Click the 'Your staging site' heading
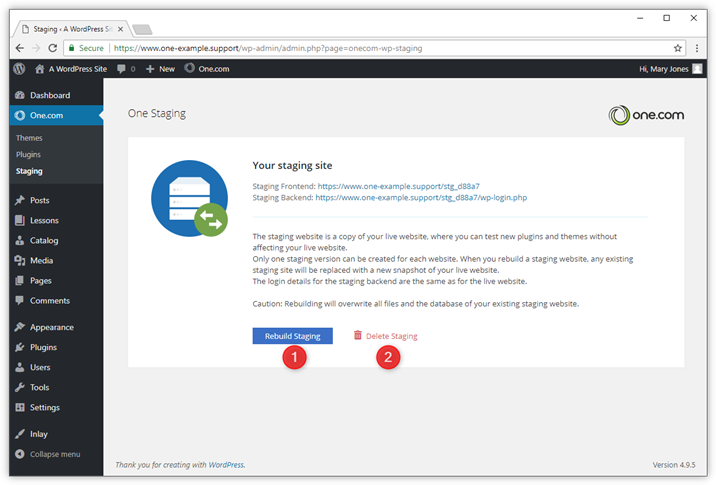This screenshot has height=485, width=716. click(292, 165)
